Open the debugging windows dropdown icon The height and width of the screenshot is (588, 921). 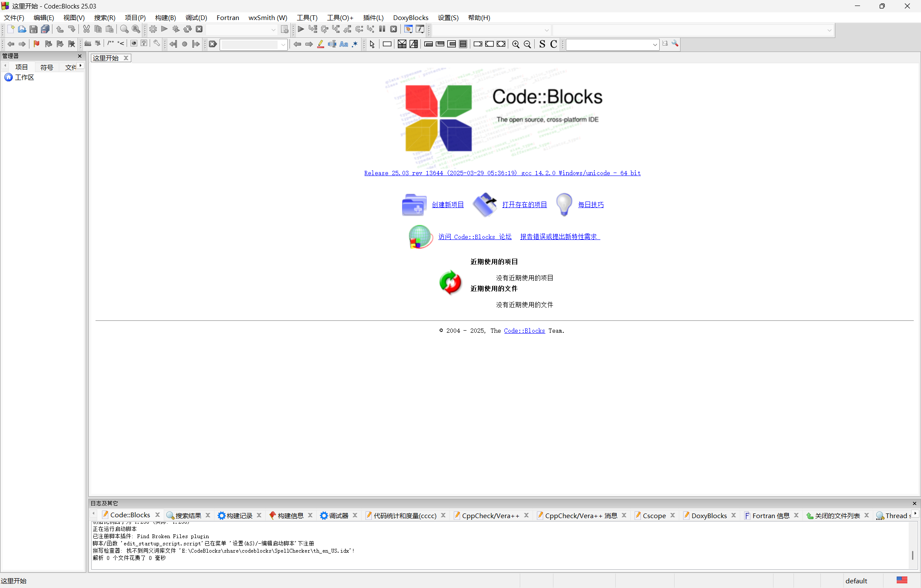point(408,29)
